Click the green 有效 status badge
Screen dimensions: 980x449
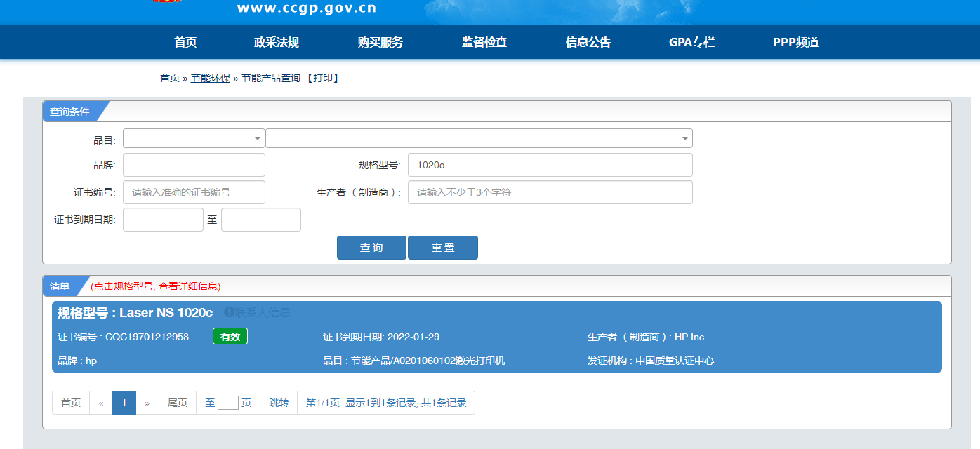(x=230, y=337)
